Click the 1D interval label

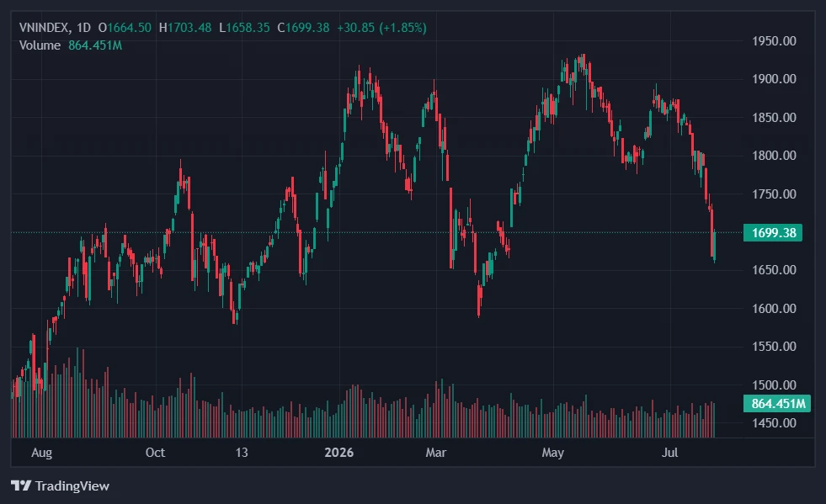[x=83, y=28]
